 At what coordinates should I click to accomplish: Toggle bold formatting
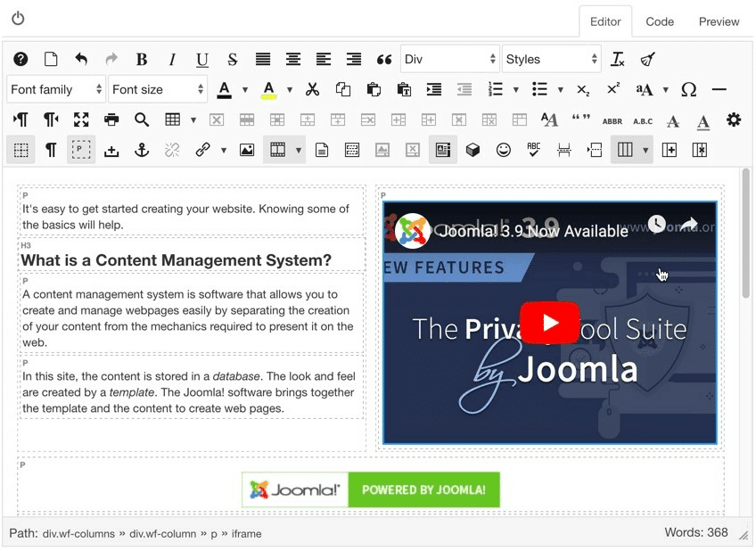tap(142, 59)
